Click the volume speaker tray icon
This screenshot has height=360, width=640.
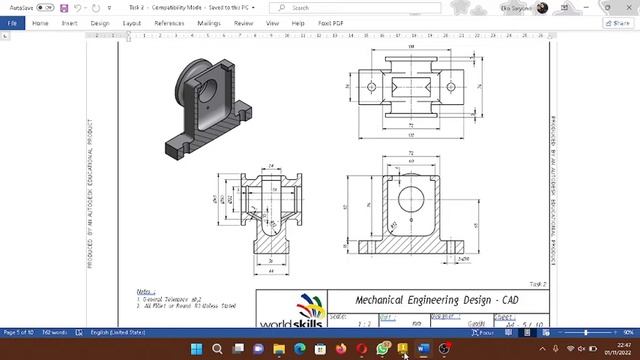pos(582,349)
